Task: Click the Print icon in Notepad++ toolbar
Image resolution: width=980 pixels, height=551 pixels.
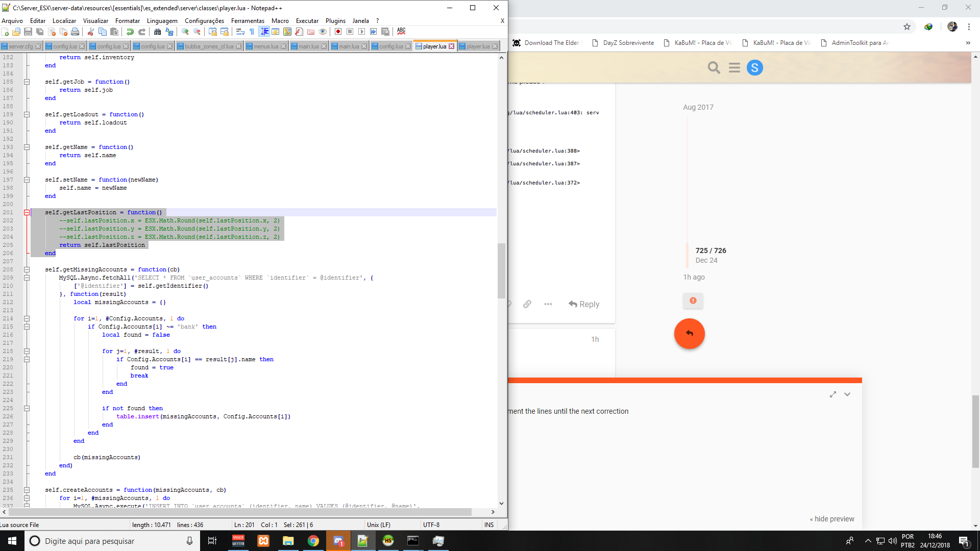Action: tap(75, 32)
